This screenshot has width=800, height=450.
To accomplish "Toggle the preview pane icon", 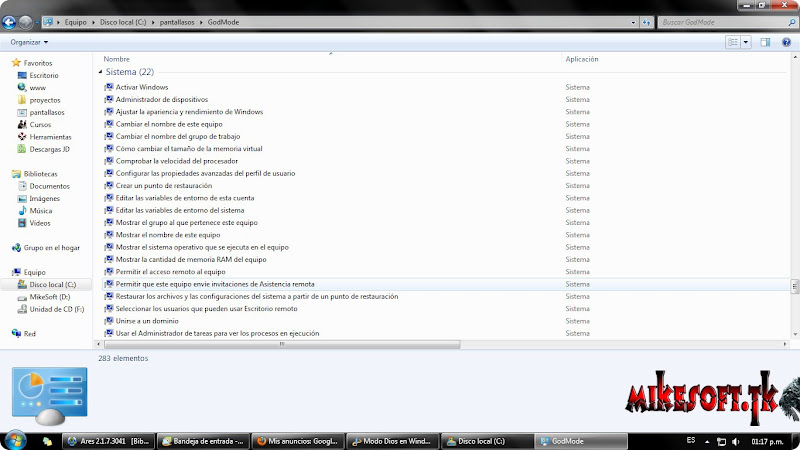I will click(765, 42).
